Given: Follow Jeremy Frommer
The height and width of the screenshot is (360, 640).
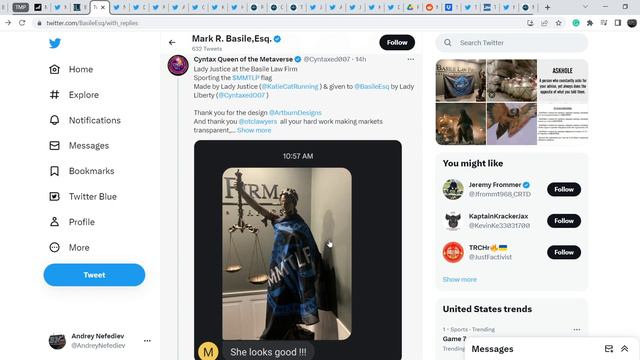Looking at the screenshot, I should (564, 189).
